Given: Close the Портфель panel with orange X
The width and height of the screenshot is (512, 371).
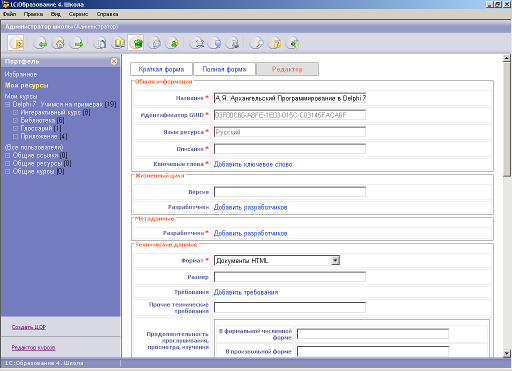Looking at the screenshot, I should pos(114,61).
